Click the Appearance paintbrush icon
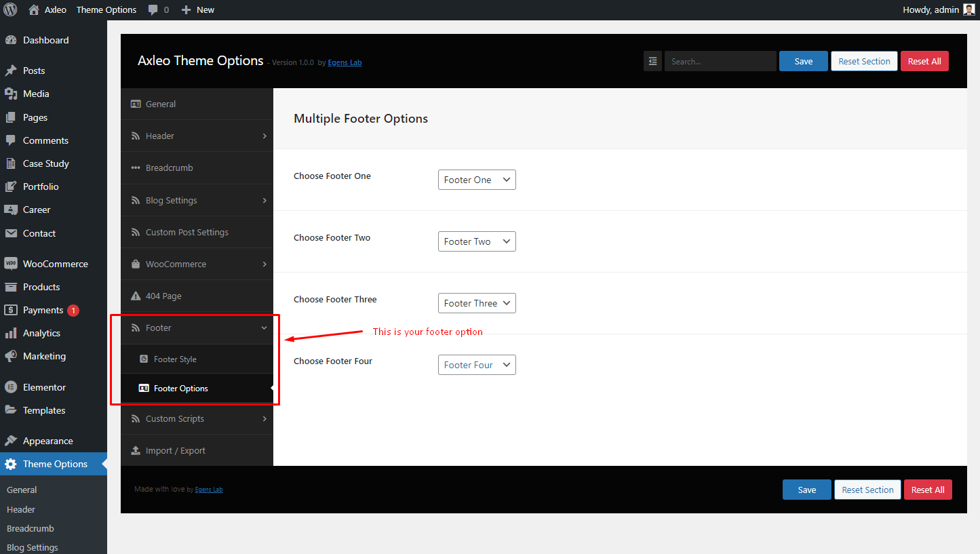The height and width of the screenshot is (554, 980). tap(10, 441)
